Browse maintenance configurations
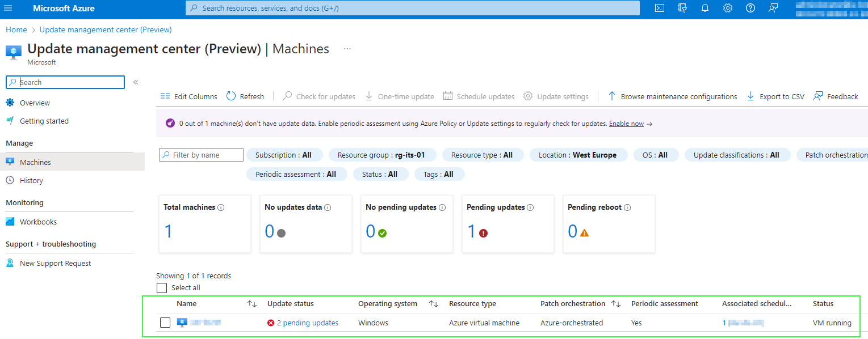 pyautogui.click(x=673, y=96)
